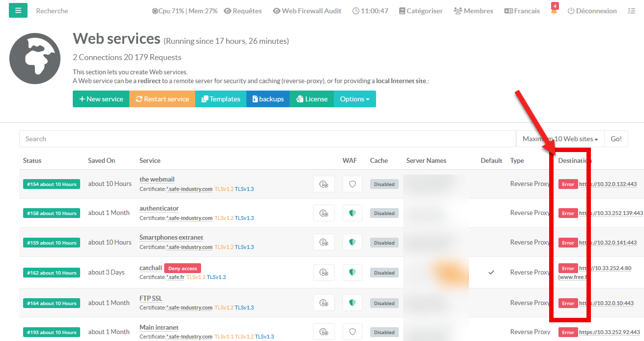Toggle WAF shield for the webmail
The width and height of the screenshot is (644, 341).
[x=352, y=184]
